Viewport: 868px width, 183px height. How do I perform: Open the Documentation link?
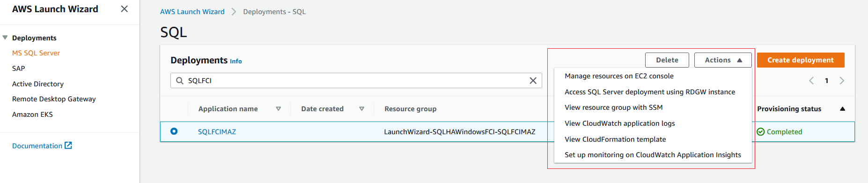37,146
